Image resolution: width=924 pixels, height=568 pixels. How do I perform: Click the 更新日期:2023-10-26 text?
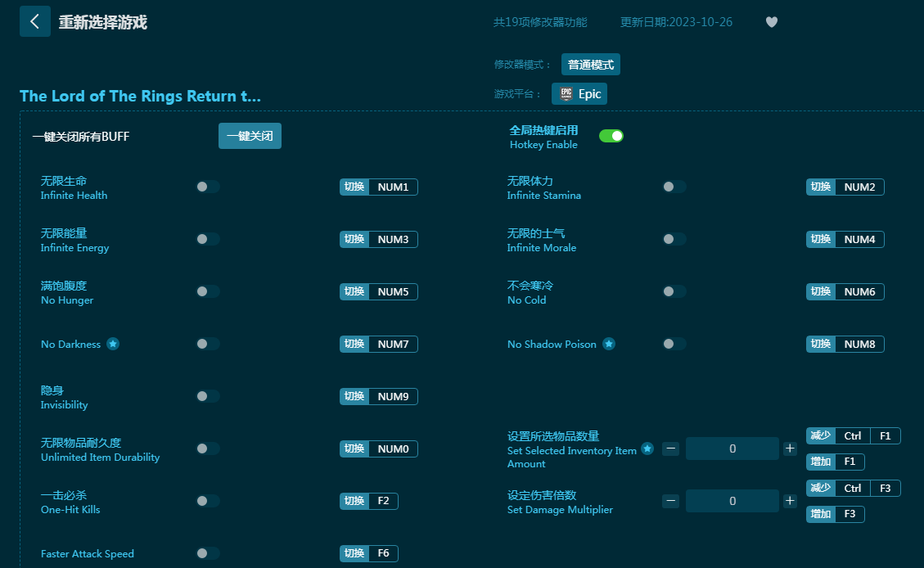point(677,22)
